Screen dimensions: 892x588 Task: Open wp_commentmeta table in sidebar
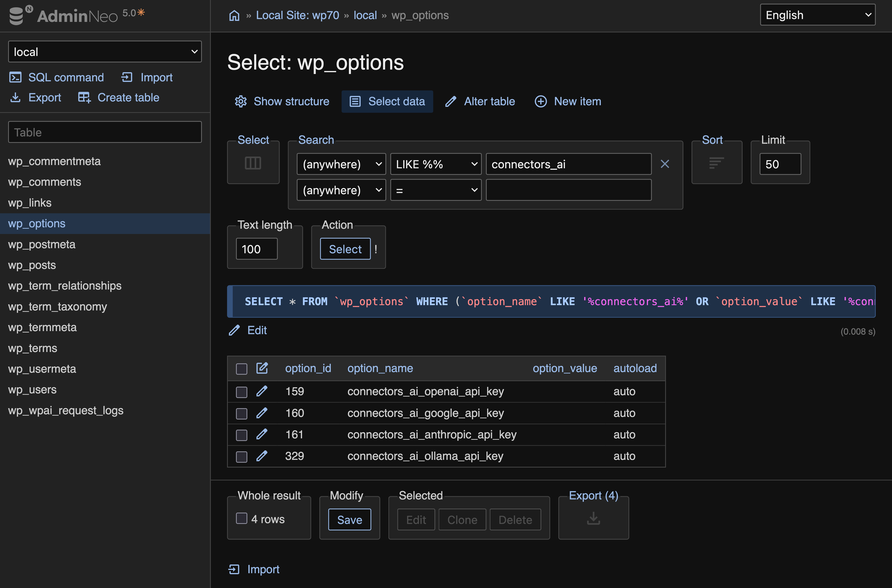(x=54, y=161)
